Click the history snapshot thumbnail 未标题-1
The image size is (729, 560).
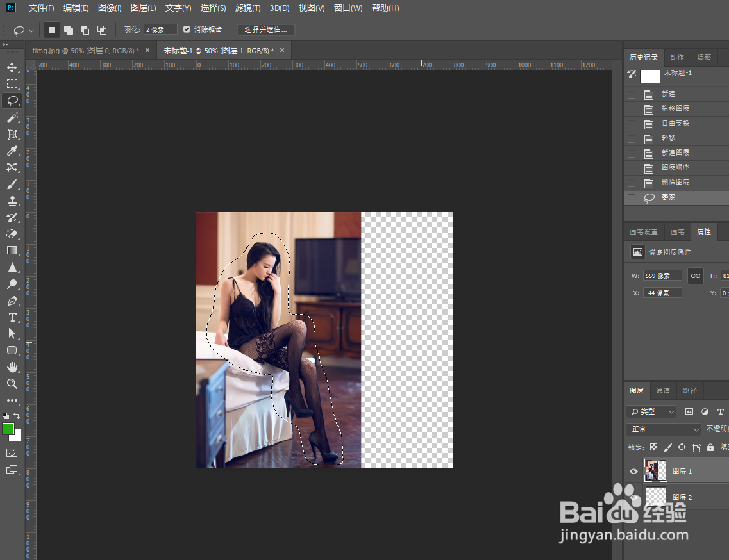click(x=650, y=76)
